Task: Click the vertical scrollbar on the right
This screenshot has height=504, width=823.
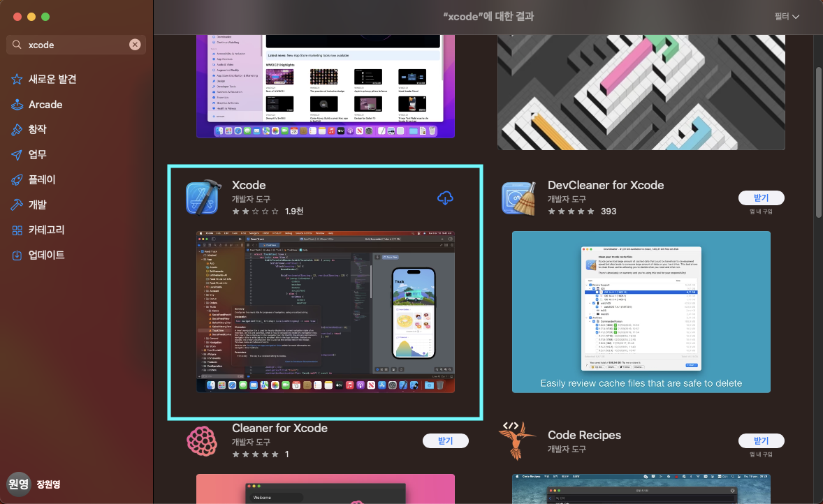Action: (818, 142)
